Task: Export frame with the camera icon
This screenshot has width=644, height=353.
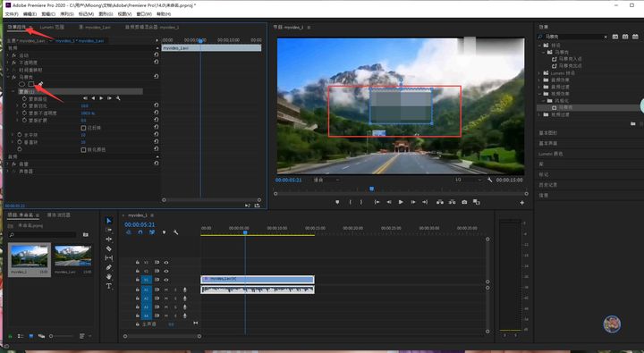Action: [464, 202]
